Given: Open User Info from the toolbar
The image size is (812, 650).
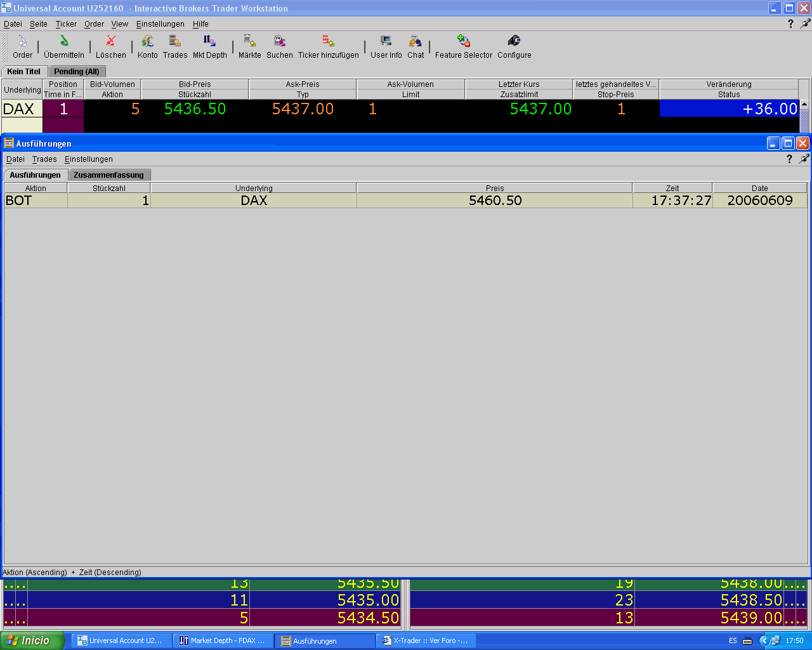Looking at the screenshot, I should pyautogui.click(x=386, y=47).
